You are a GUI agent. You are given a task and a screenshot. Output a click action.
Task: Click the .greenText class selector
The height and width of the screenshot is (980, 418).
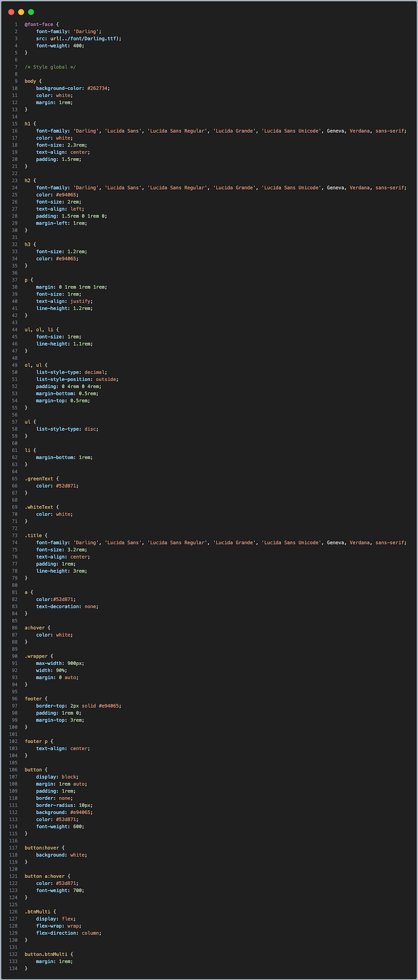(x=39, y=478)
